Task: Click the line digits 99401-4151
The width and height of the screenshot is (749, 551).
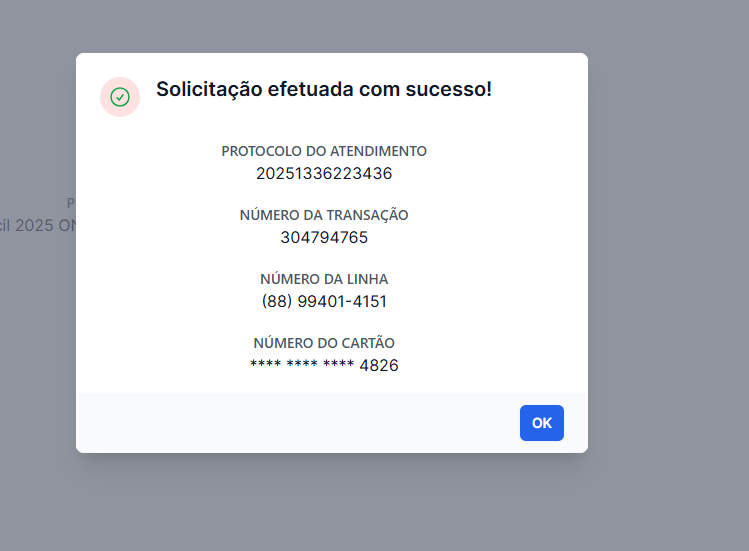Action: coord(342,301)
